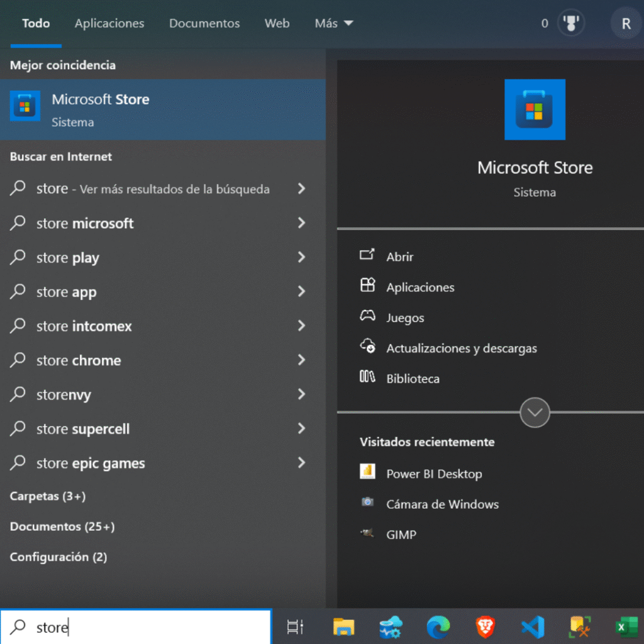Open the rewards trophy icon
The height and width of the screenshot is (644, 644).
pos(571,23)
